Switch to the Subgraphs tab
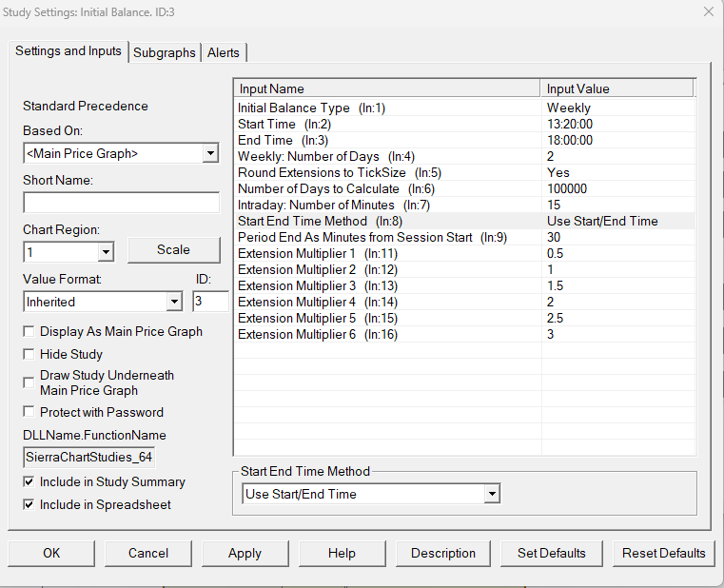 tap(165, 52)
